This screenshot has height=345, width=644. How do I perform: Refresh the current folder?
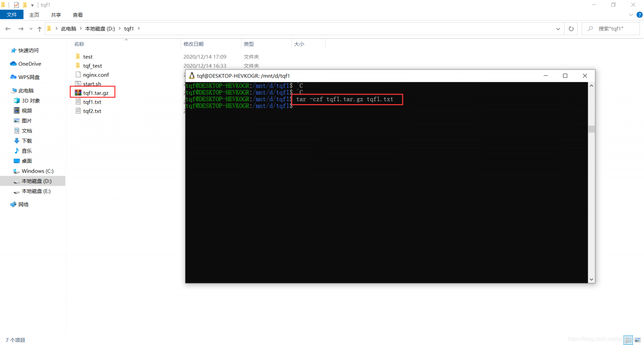pos(571,29)
